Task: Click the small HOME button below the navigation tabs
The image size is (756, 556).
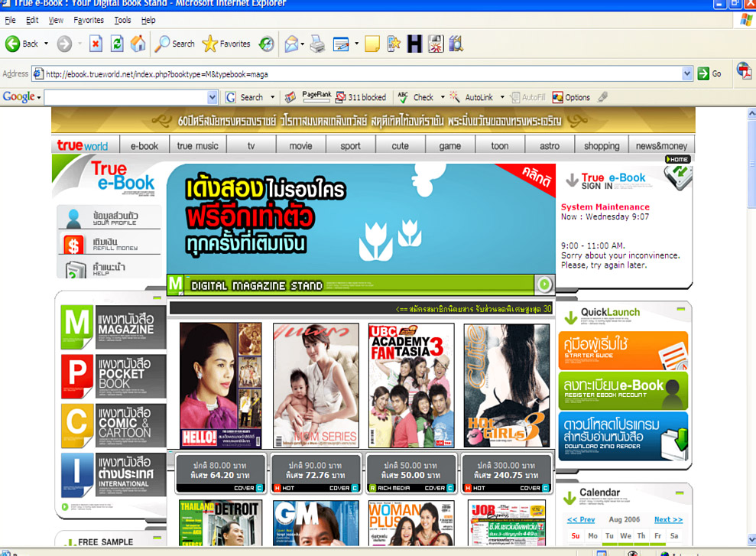Action: click(677, 159)
